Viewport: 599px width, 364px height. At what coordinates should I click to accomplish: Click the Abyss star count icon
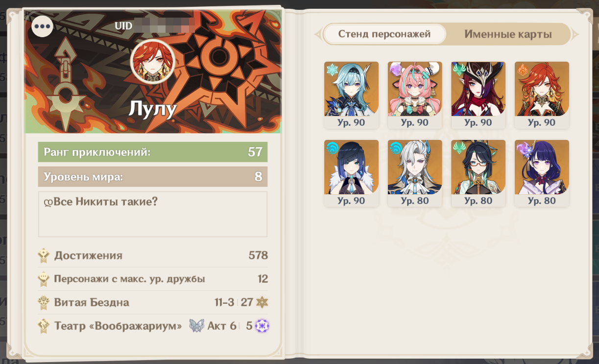262,302
